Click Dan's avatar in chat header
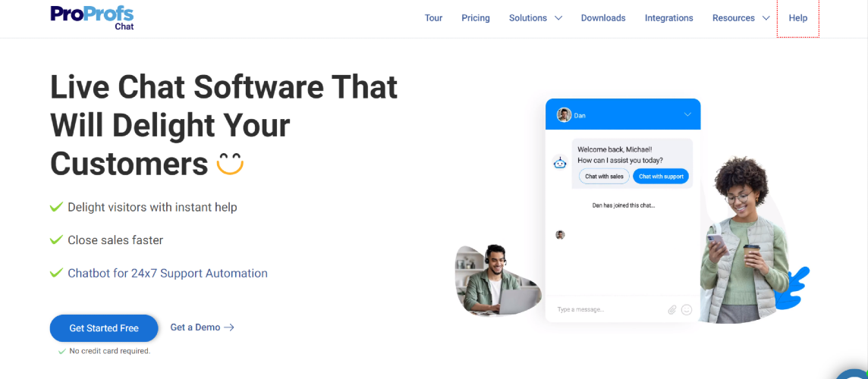The width and height of the screenshot is (868, 379). coord(564,115)
